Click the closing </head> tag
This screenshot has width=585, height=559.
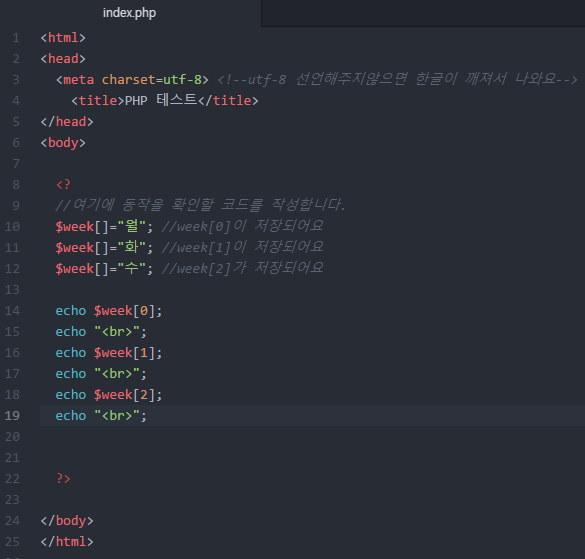coord(67,122)
